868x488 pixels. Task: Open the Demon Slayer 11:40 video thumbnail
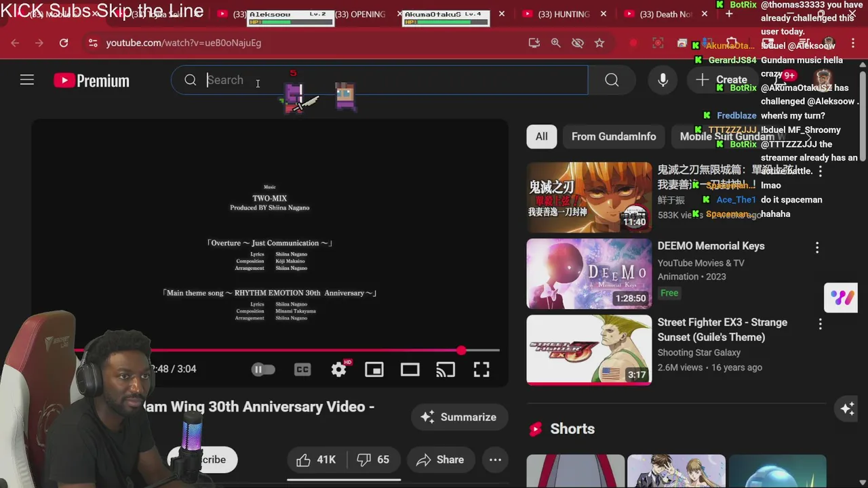(589, 197)
